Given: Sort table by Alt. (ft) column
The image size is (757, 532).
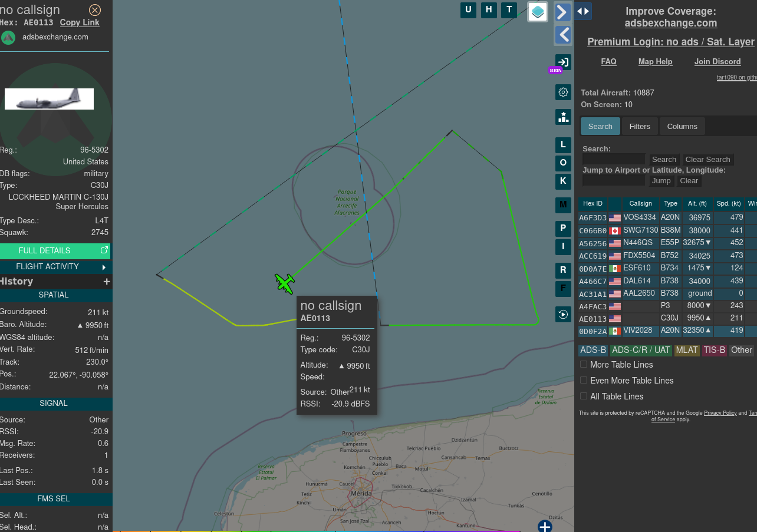Looking at the screenshot, I should coord(697,203).
